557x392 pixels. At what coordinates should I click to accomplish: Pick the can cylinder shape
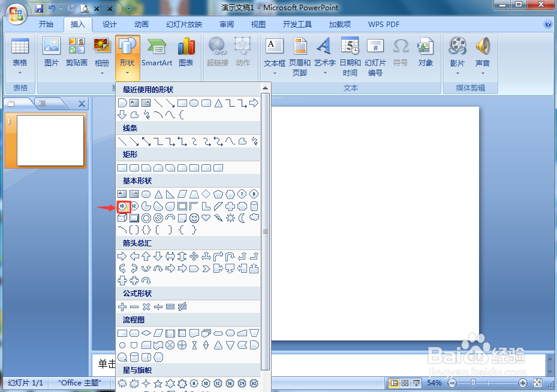tap(254, 206)
